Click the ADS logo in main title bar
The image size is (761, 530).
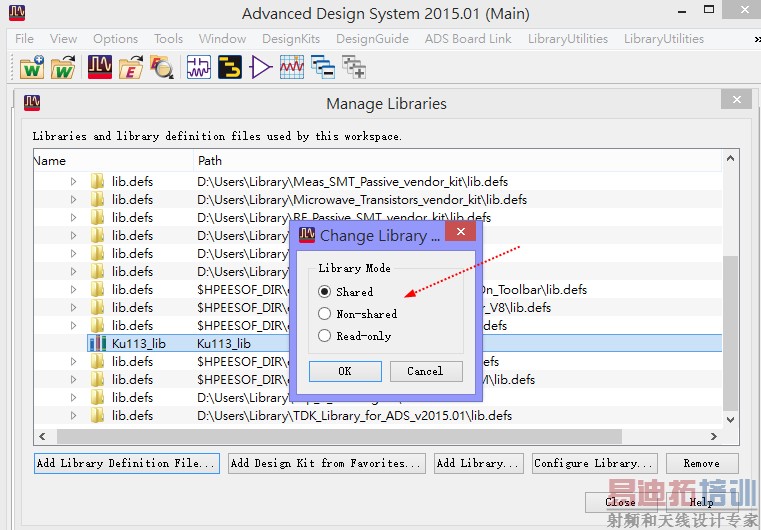coord(17,12)
